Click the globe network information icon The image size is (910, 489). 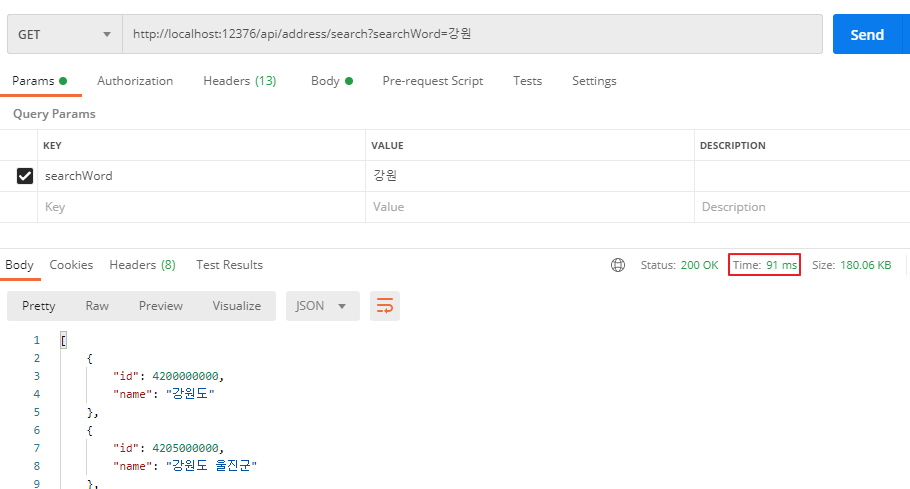tap(618, 265)
